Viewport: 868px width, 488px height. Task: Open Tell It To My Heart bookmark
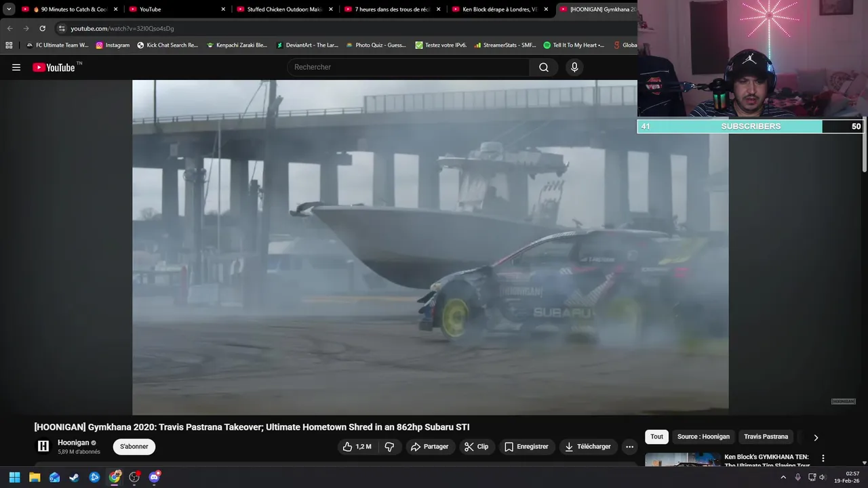pyautogui.click(x=574, y=45)
